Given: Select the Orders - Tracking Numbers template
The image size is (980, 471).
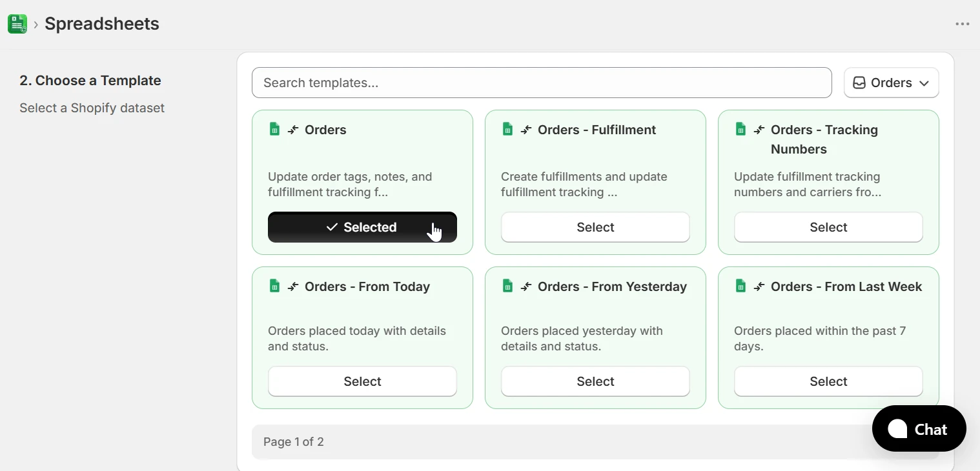Looking at the screenshot, I should pos(828,227).
